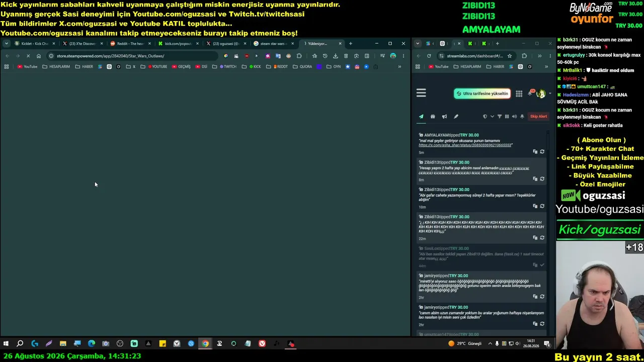Open the megaphone tab in Streamlabs
This screenshot has height=362, width=644.
click(x=444, y=117)
